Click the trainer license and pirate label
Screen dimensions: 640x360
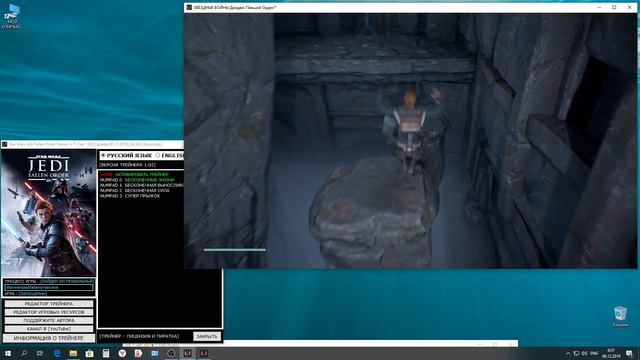(139, 336)
